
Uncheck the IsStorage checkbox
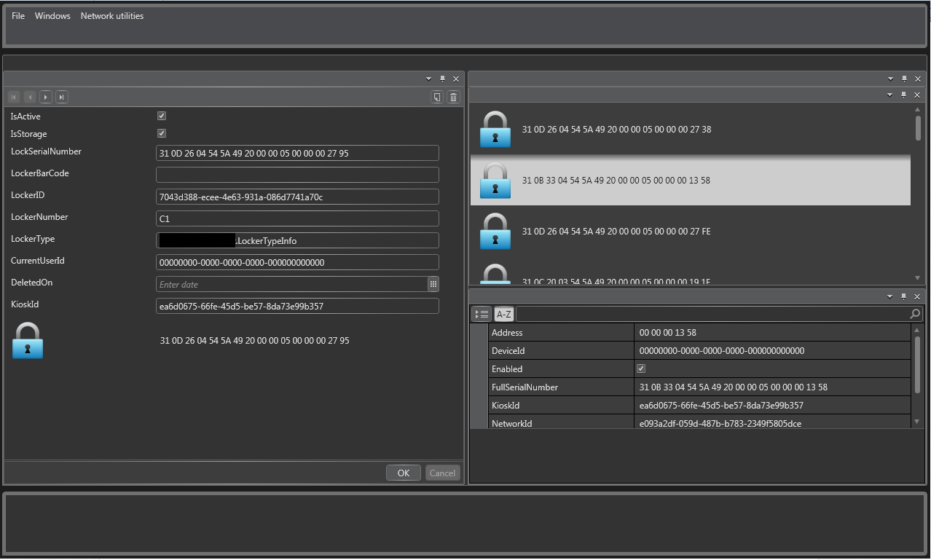[x=161, y=133]
